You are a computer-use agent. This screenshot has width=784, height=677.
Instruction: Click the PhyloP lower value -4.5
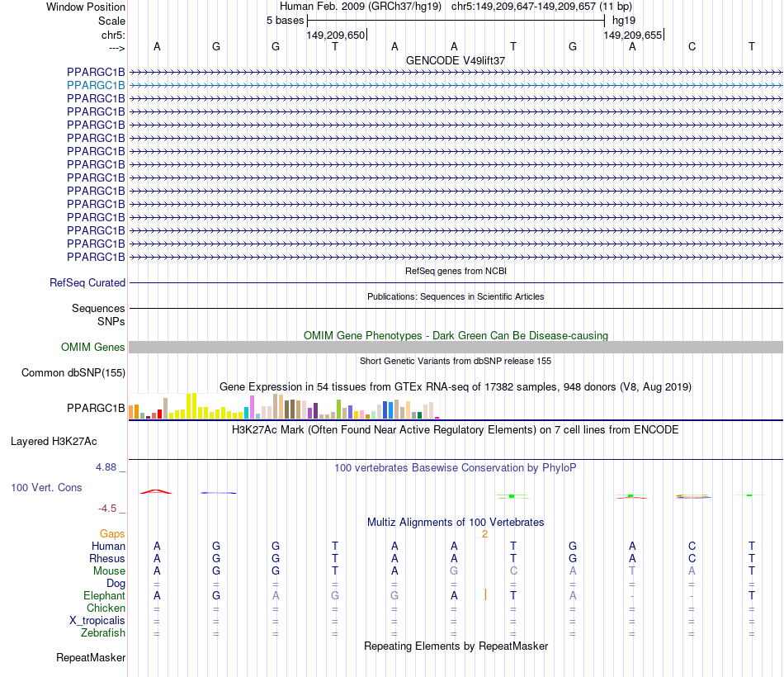107,509
